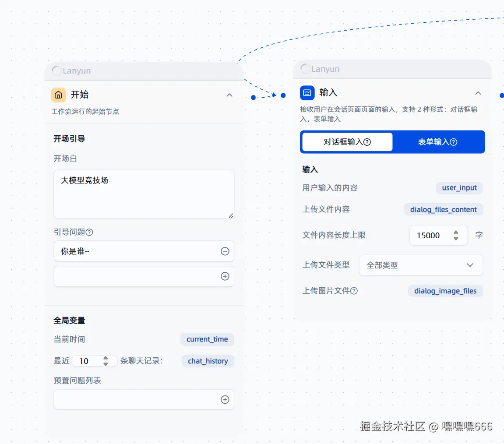Increase chat history count stepper
The height and width of the screenshot is (444, 504).
[106, 358]
